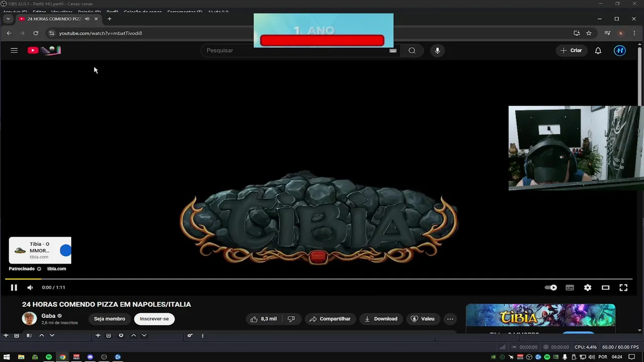Open OBS Visualizar menu

point(61,12)
